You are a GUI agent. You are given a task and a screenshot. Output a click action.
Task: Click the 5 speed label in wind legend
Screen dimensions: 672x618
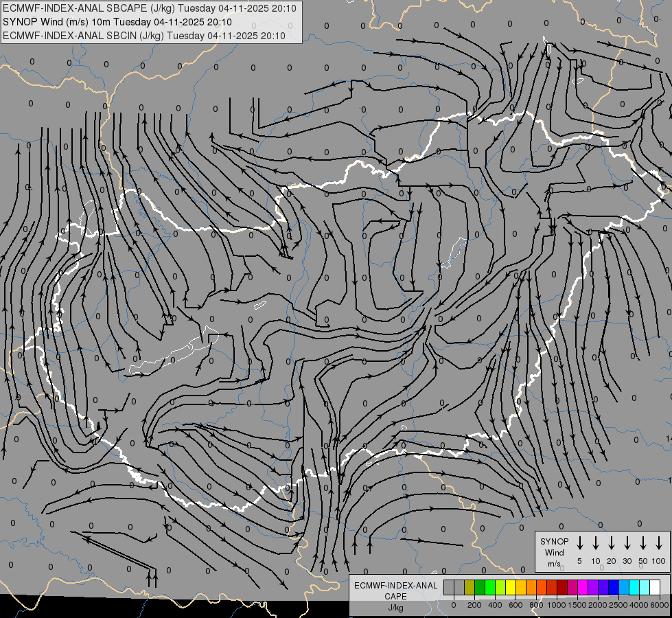click(579, 561)
